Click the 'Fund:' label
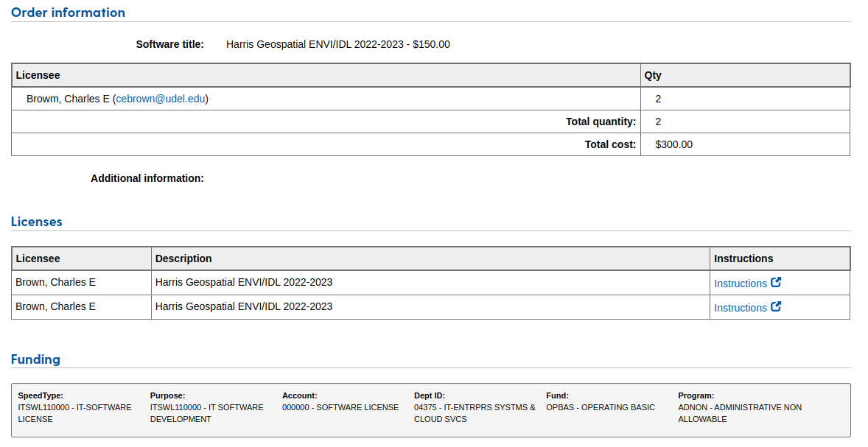 click(557, 395)
